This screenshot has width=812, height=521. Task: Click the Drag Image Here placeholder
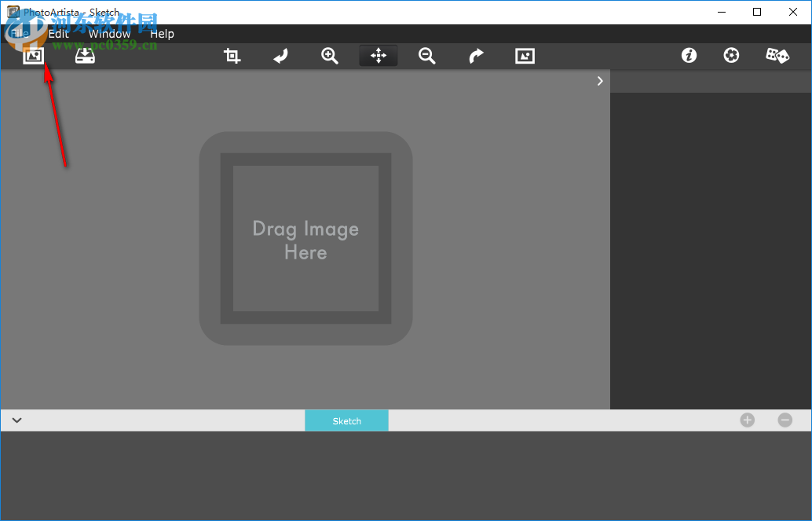305,239
